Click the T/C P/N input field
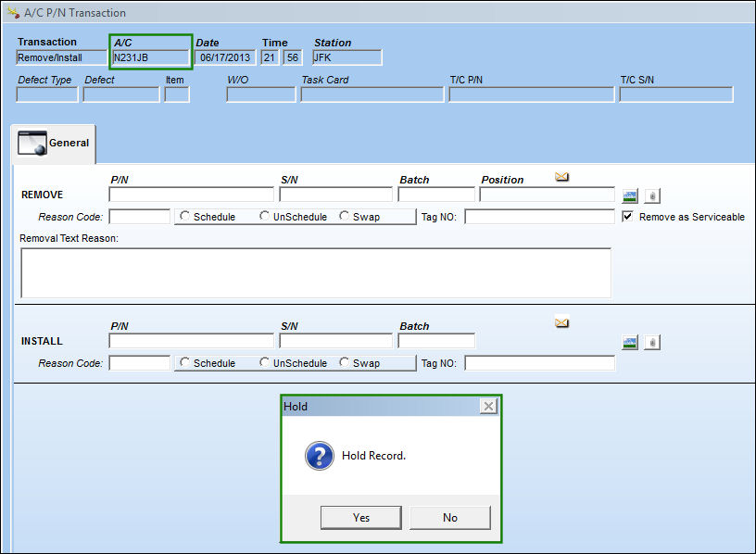Image resolution: width=756 pixels, height=554 pixels. point(531,94)
